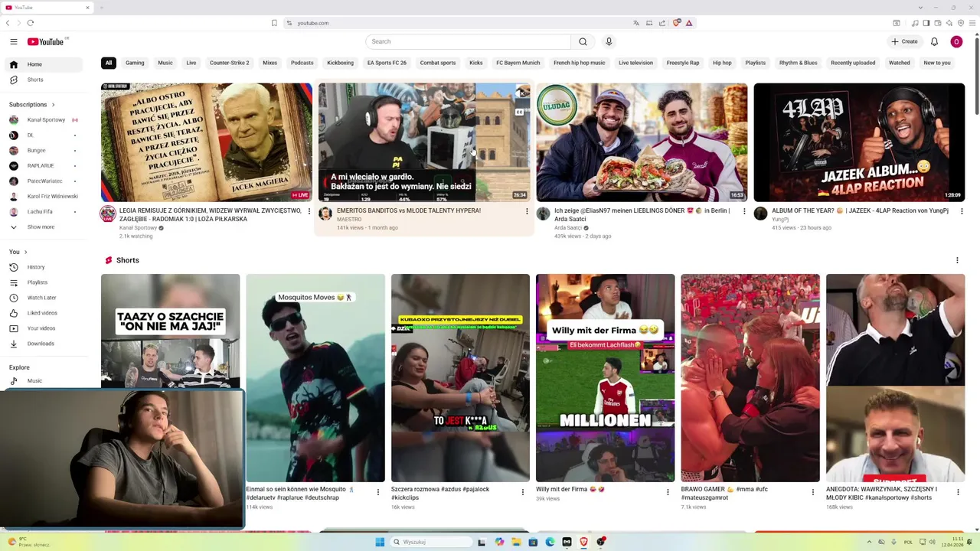Screen dimensions: 980x551
Task: Start voice search with the microphone icon
Action: click(609, 41)
